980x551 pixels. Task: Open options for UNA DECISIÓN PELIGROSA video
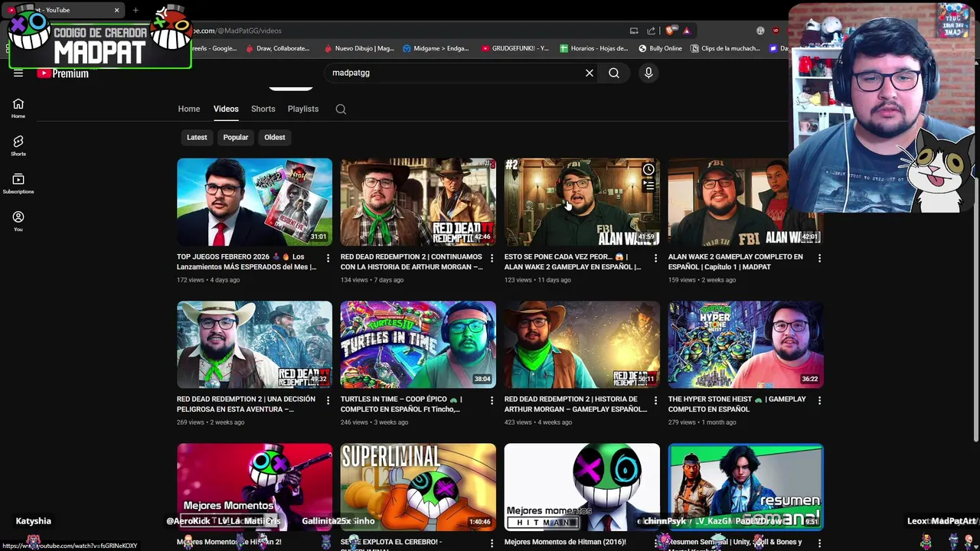pyautogui.click(x=328, y=400)
